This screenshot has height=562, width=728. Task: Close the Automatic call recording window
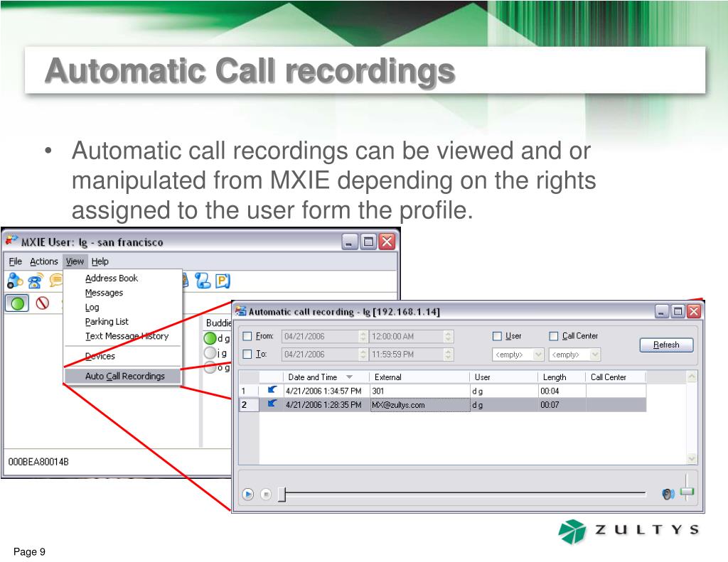pyautogui.click(x=694, y=311)
